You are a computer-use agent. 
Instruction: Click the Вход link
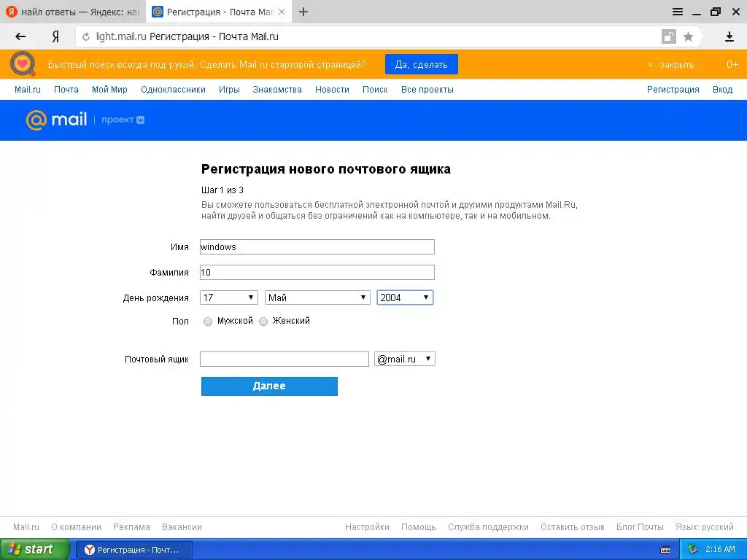[722, 90]
